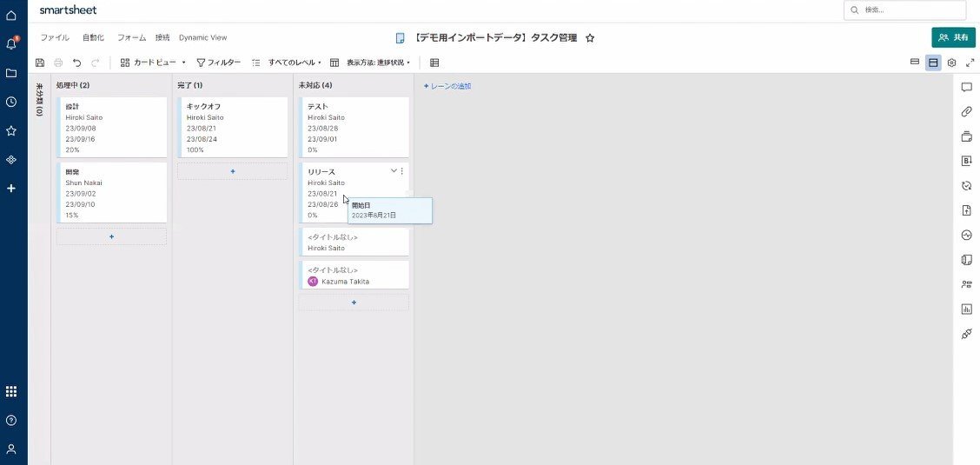The image size is (980, 465).
Task: Click the Redo arrow
Action: pyautogui.click(x=95, y=63)
